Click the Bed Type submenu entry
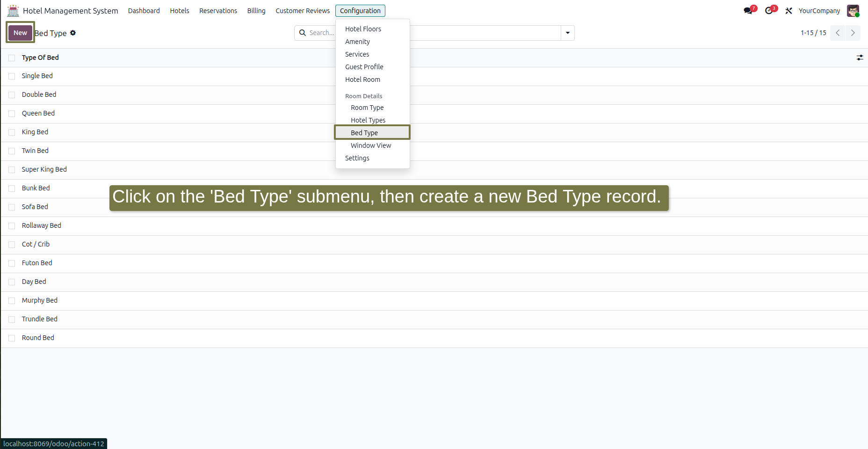Image resolution: width=868 pixels, height=449 pixels. [x=372, y=133]
